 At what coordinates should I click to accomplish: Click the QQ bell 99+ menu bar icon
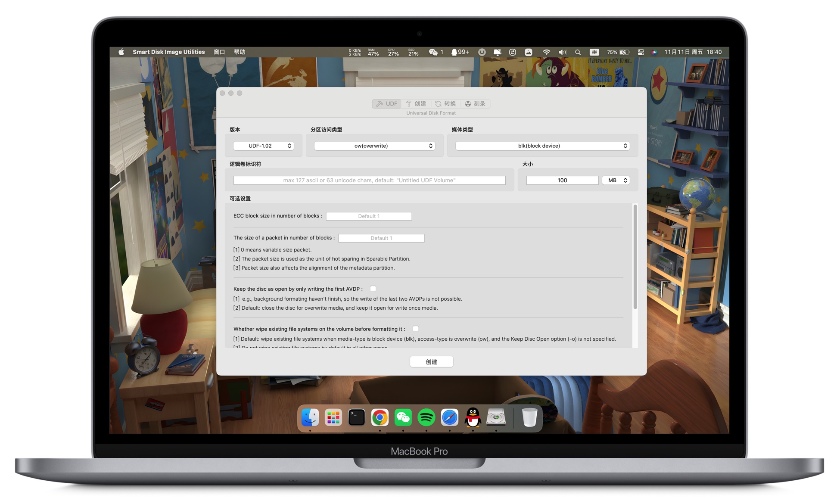click(460, 52)
